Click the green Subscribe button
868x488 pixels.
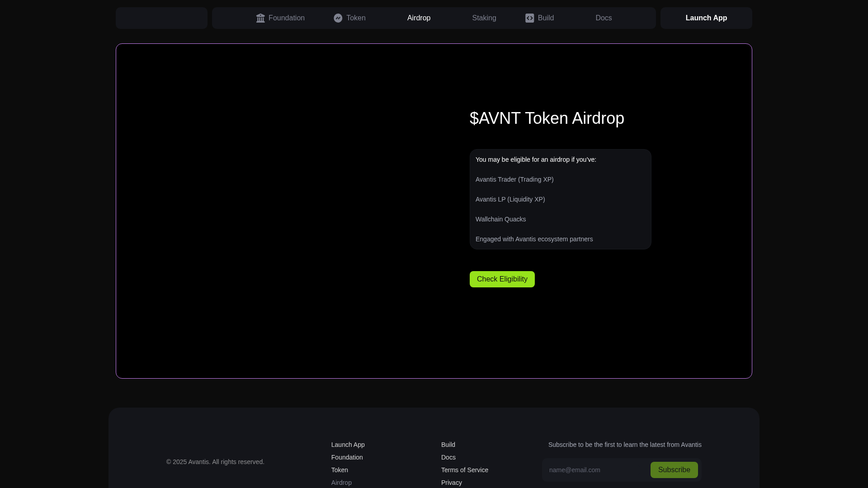coord(674,470)
